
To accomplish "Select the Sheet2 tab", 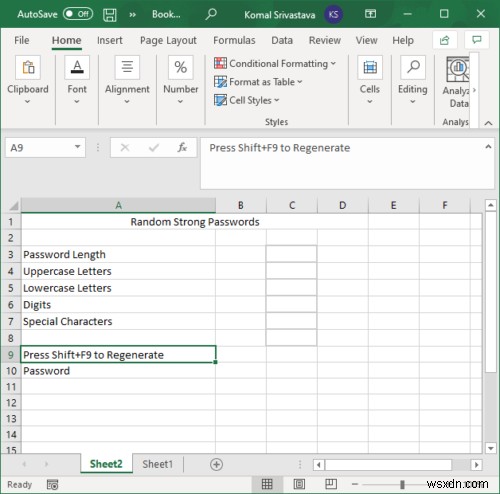I will [x=106, y=464].
